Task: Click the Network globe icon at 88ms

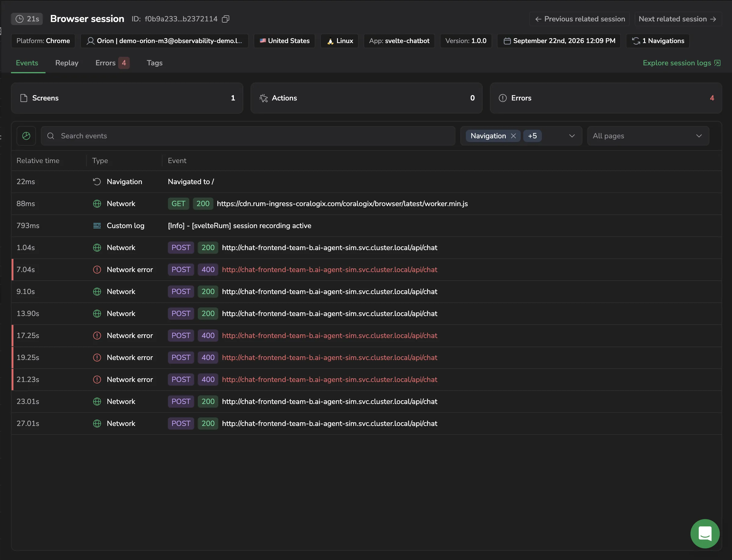Action: click(x=97, y=204)
